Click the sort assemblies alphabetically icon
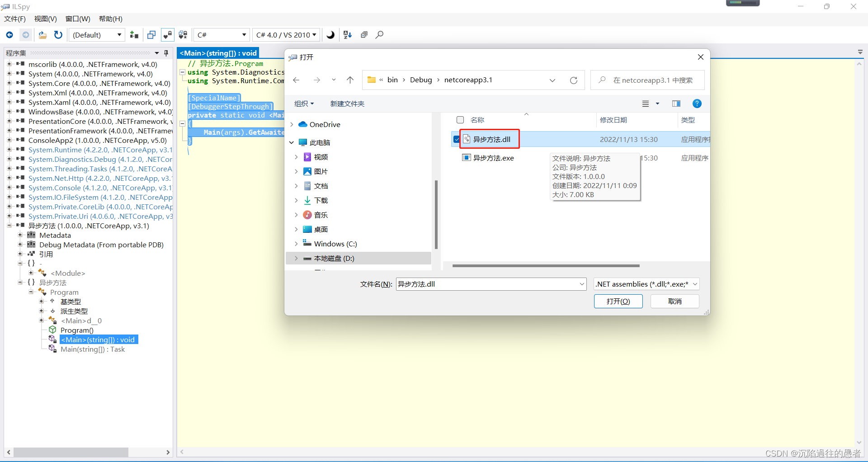The image size is (868, 462). (347, 35)
